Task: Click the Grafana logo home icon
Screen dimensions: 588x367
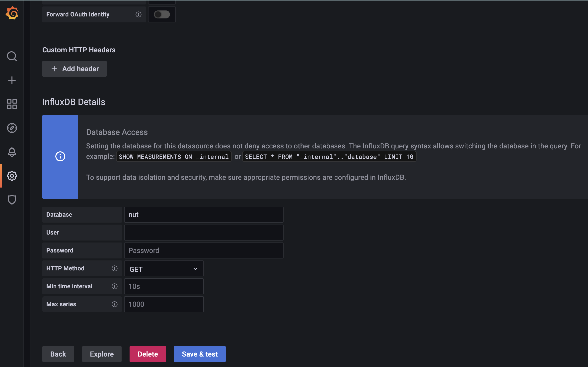Action: tap(12, 13)
